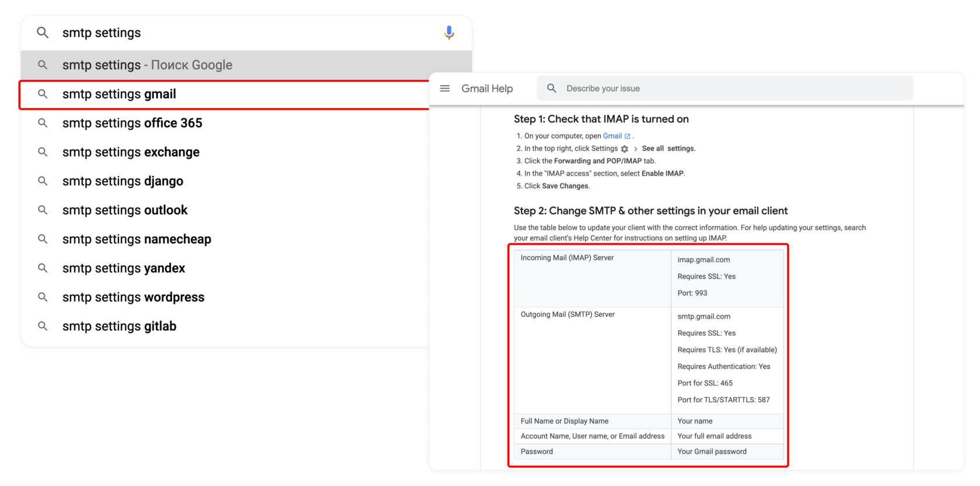This screenshot has height=486, width=980.
Task: Click magnifier icon beside 'smtp settings wordpress'
Action: click(43, 297)
